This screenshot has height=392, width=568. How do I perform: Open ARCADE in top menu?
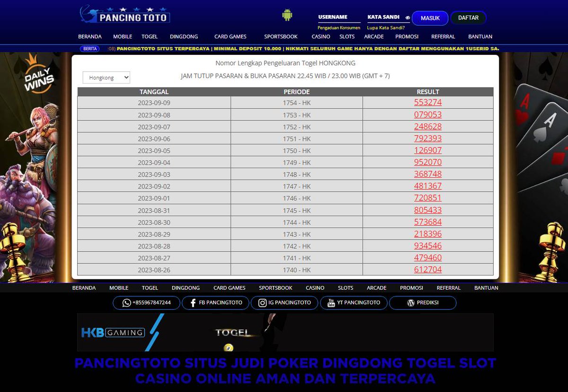[374, 36]
